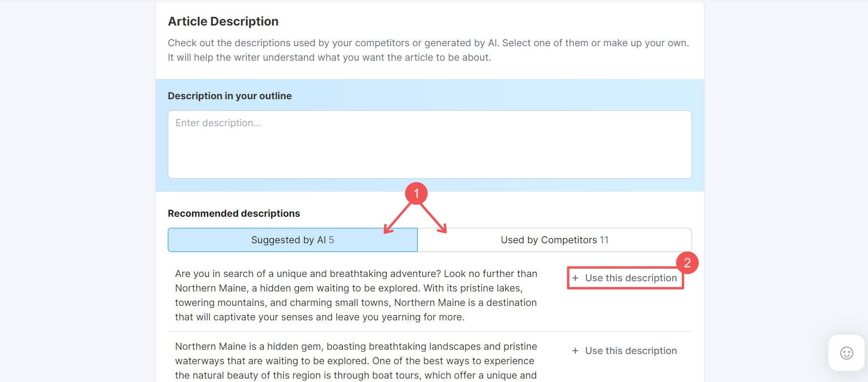Switch to the Used by Competitors tab
This screenshot has width=868, height=382.
point(555,239)
